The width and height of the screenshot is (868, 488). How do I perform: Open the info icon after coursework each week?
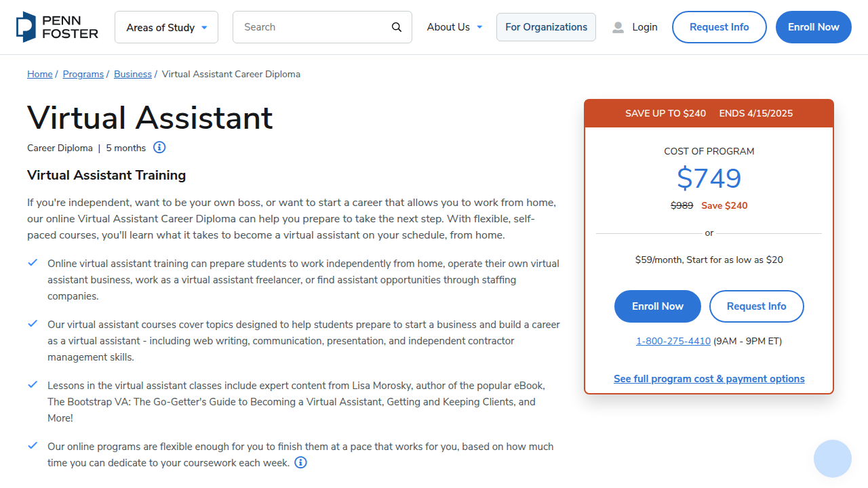300,462
